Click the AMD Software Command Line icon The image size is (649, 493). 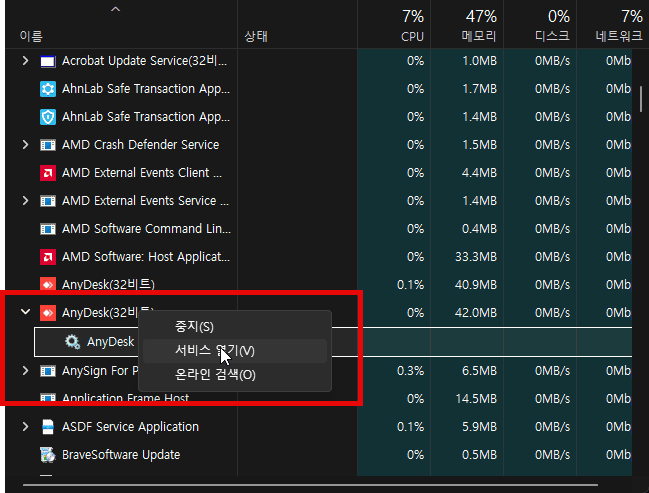click(48, 229)
